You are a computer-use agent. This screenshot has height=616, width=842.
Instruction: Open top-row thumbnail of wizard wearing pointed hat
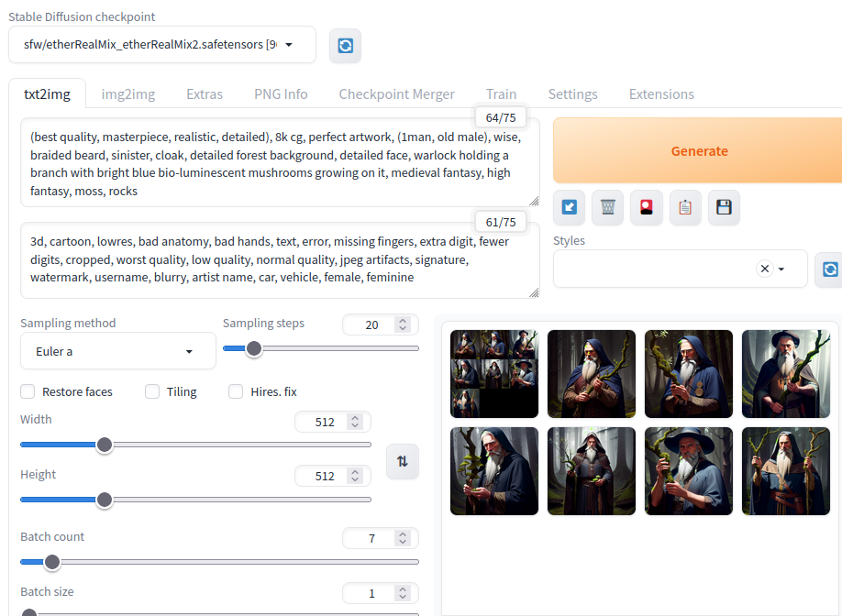[786, 374]
